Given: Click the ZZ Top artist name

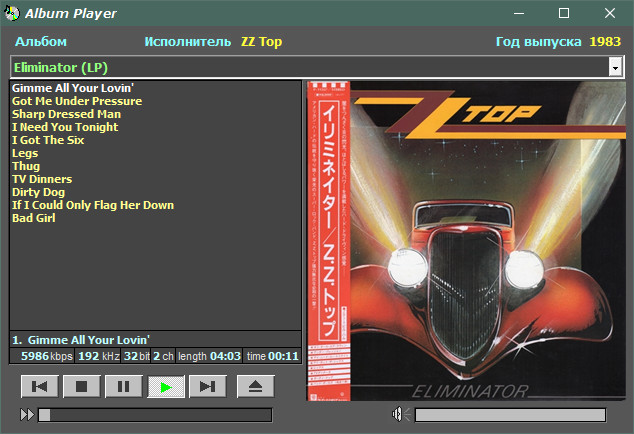Looking at the screenshot, I should click(261, 41).
